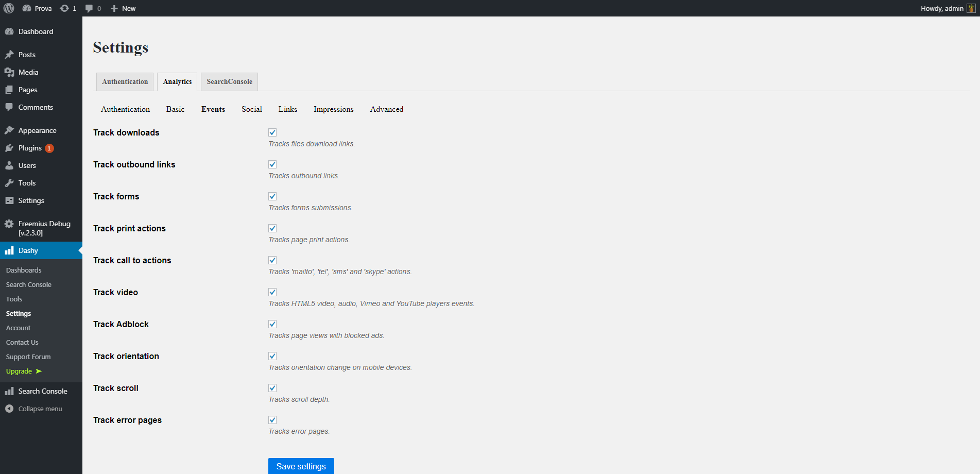Open the Howdy, admin account menu
Screen dimensions: 980x474
tap(941, 8)
